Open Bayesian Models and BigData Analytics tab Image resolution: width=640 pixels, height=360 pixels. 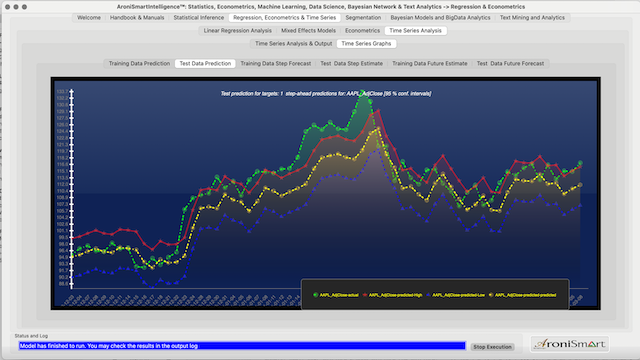click(440, 18)
